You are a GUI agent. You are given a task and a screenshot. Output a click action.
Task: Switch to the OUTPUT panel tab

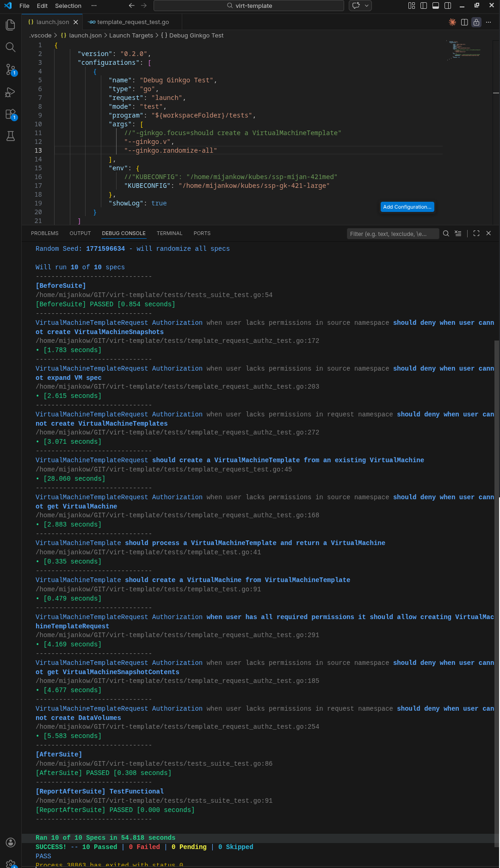coord(80,233)
